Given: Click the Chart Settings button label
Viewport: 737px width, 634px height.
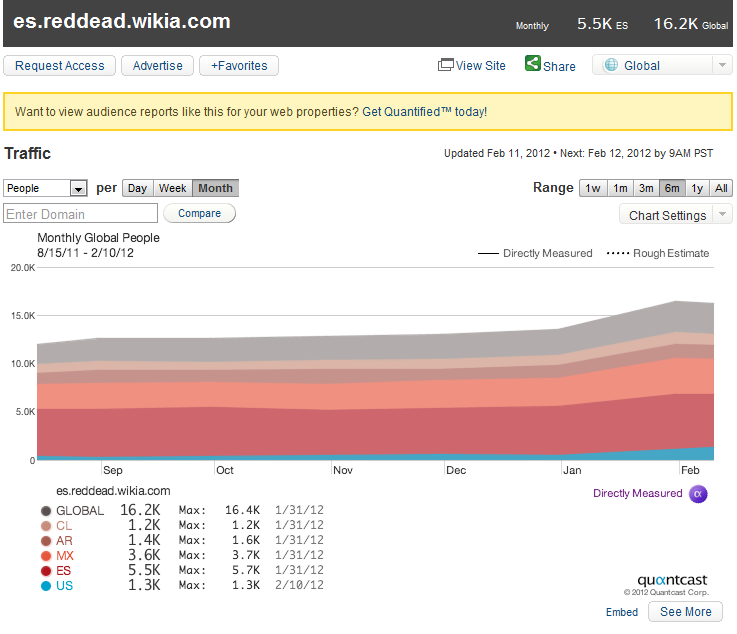Looking at the screenshot, I should [667, 215].
